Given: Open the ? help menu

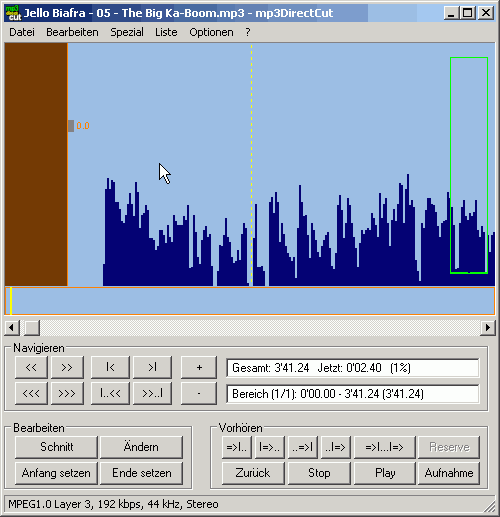Looking at the screenshot, I should pos(248,32).
